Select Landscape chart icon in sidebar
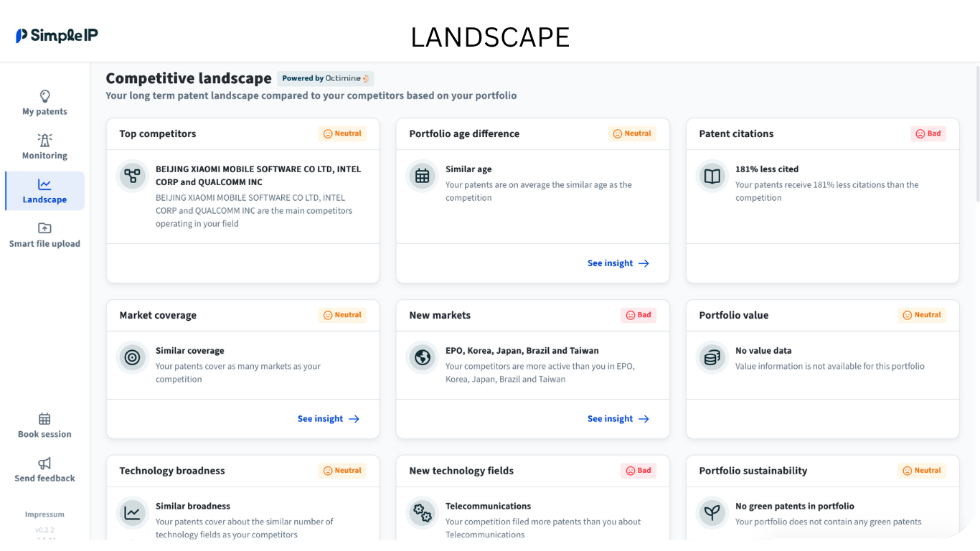This screenshot has height=551, width=980. coord(44,184)
